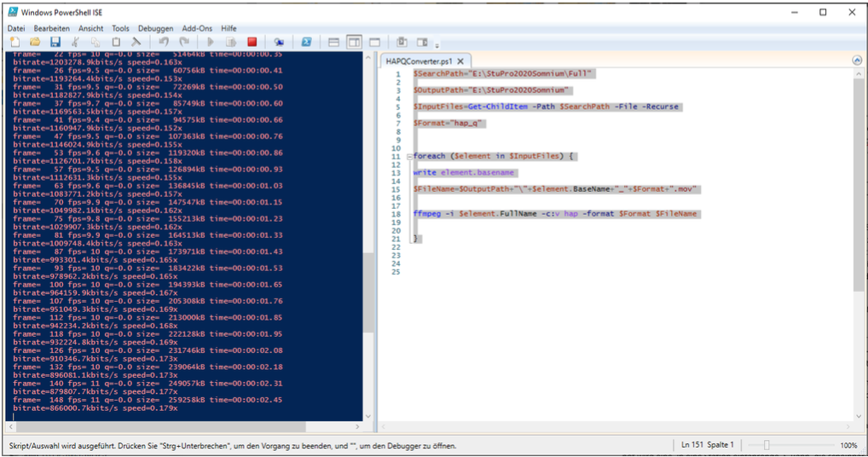Click the Get-ChildItem command text
The width and height of the screenshot is (868, 457).
pyautogui.click(x=498, y=107)
